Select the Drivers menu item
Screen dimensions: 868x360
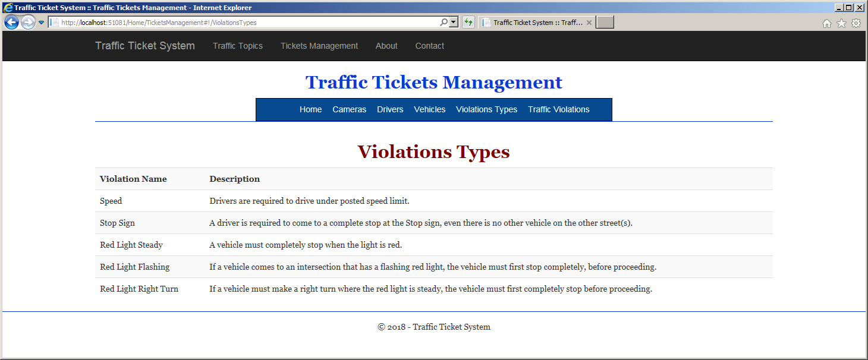(x=390, y=109)
